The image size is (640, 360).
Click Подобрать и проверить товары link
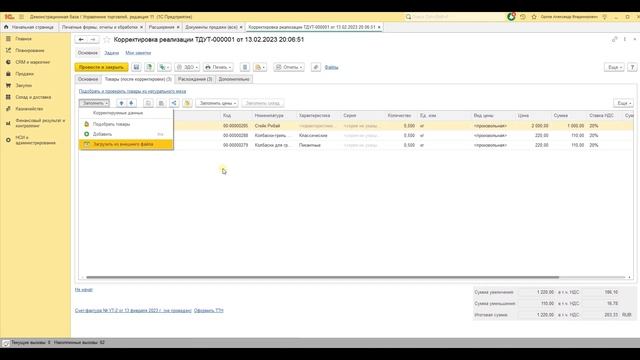pos(132,91)
